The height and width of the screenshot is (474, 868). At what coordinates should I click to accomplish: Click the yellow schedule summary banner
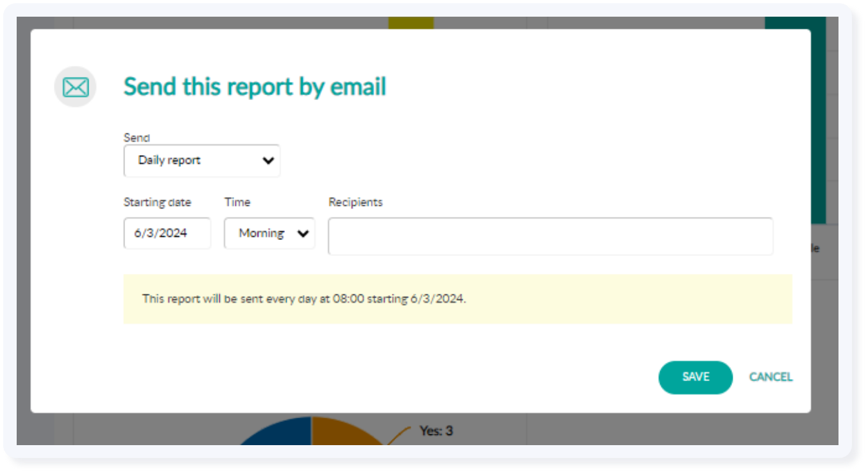[457, 299]
